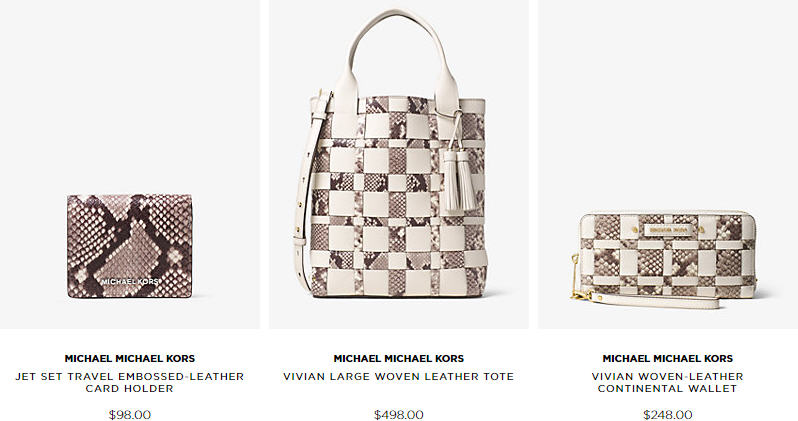
Task: Click brand name above the Vivian tote title
Action: (x=398, y=358)
